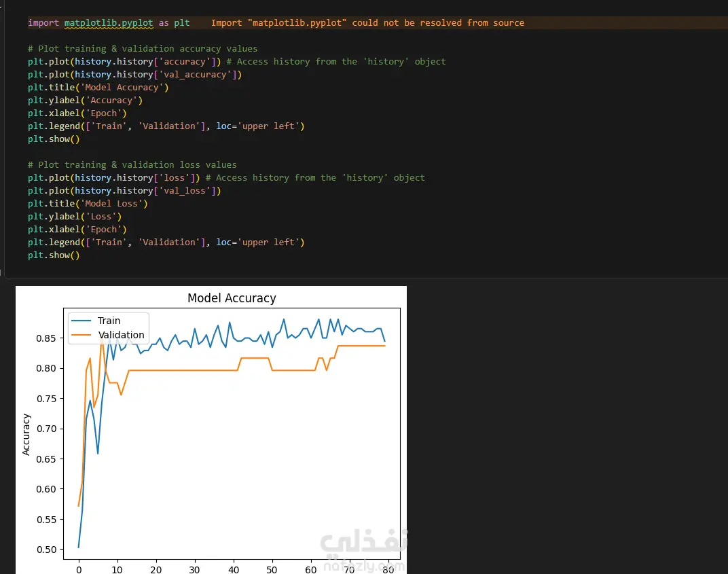Viewport: 728px width, 574px height.
Task: Place cursor in the loss values comment line
Action: 132,165
